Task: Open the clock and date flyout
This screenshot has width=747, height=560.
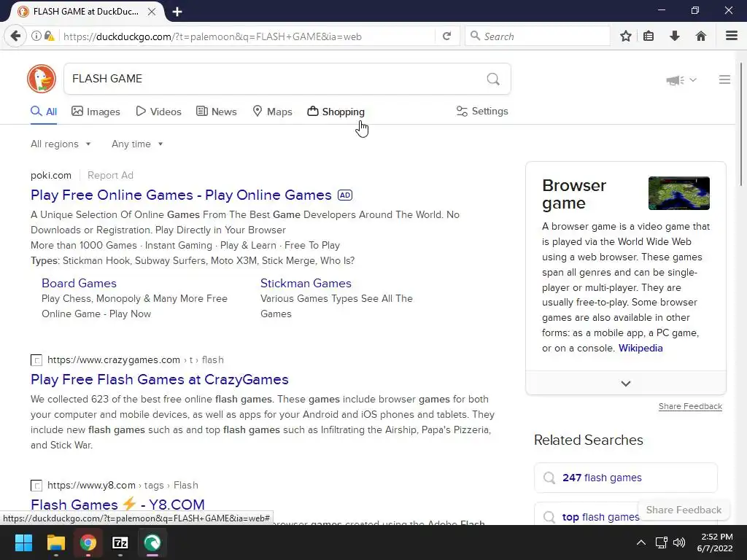Action: [x=715, y=542]
